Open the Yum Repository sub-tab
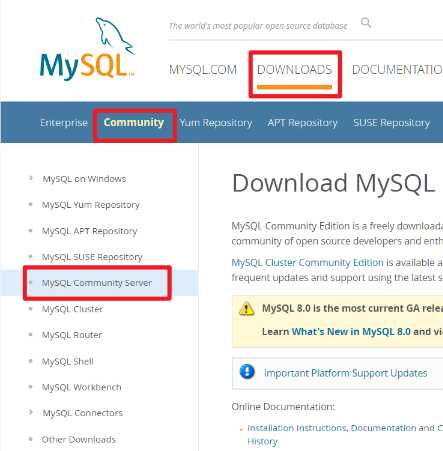 [x=216, y=123]
